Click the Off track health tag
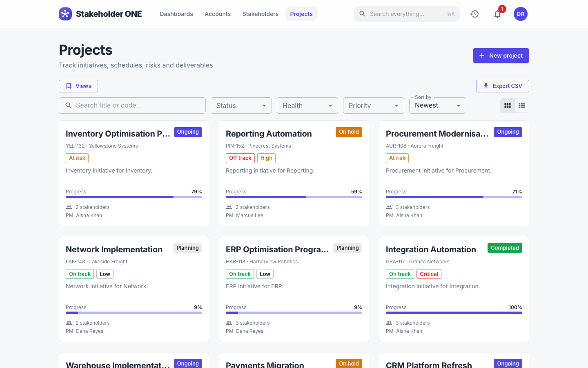The image size is (588, 368). coord(240,158)
